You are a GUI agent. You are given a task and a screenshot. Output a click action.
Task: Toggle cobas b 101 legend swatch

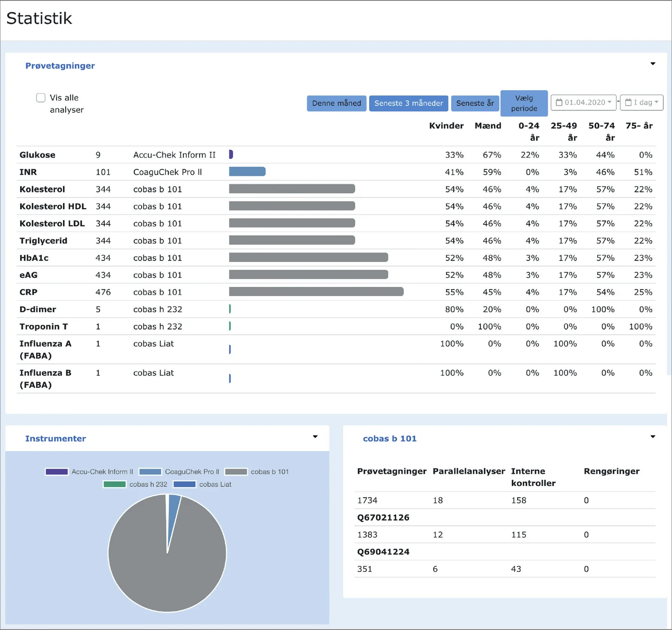(236, 472)
